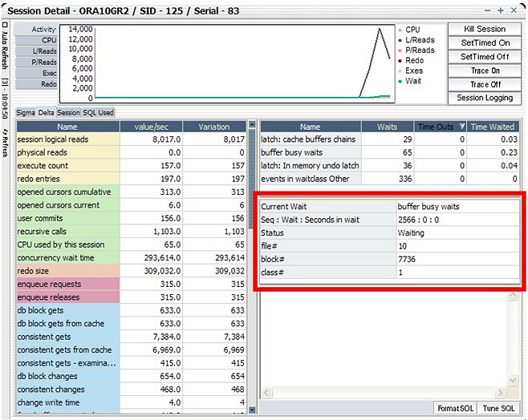The width and height of the screenshot is (528, 420).
Task: Open the Session tab
Action: 69,113
